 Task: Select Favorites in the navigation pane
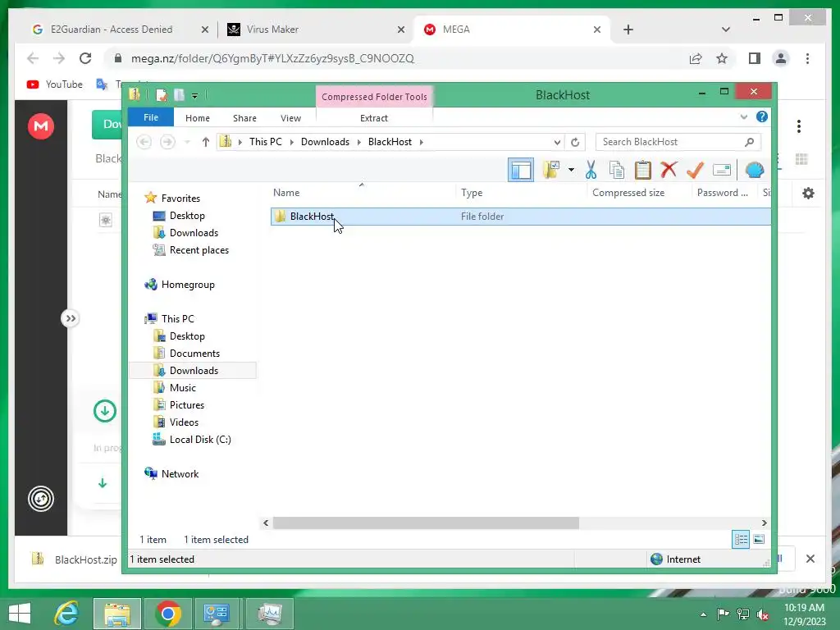pos(180,199)
